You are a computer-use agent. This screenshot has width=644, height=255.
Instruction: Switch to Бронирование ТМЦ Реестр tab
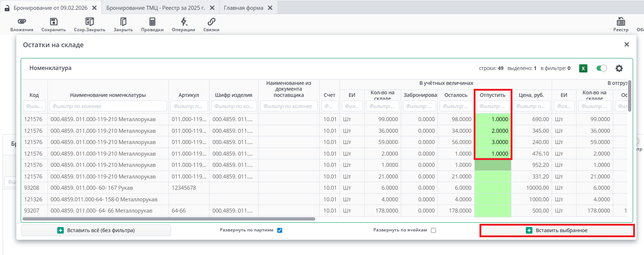pos(155,8)
